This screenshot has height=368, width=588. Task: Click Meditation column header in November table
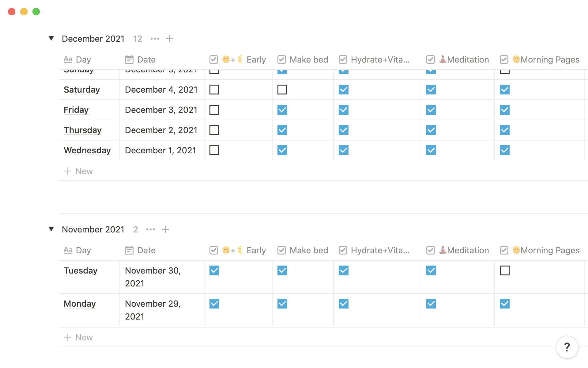[x=464, y=250]
